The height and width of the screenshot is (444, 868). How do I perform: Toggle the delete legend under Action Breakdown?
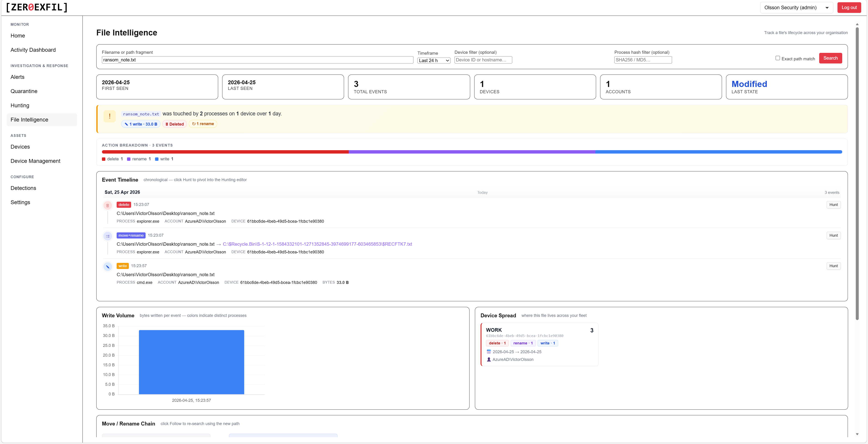point(112,159)
